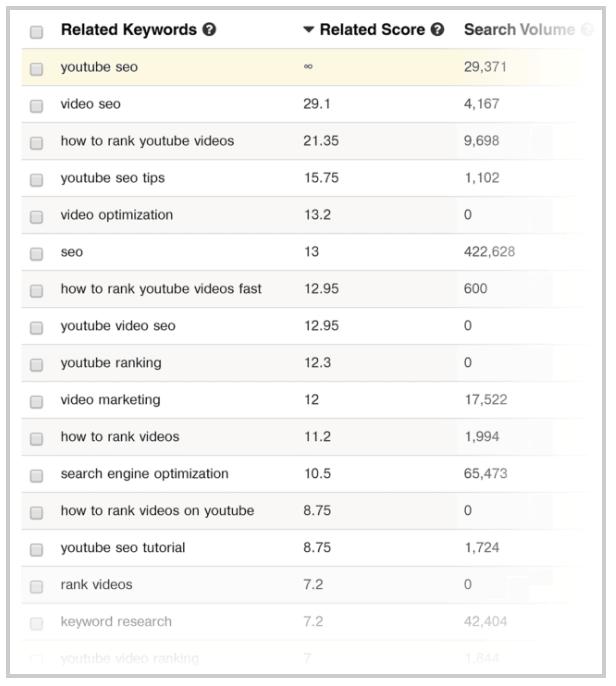616x686 pixels.
Task: Tick the checkbox for youtube seo
Action: [x=36, y=69]
